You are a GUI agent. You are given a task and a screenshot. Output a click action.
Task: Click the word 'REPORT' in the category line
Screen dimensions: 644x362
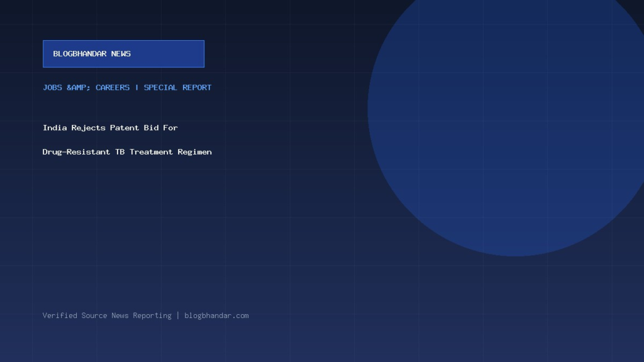197,87
